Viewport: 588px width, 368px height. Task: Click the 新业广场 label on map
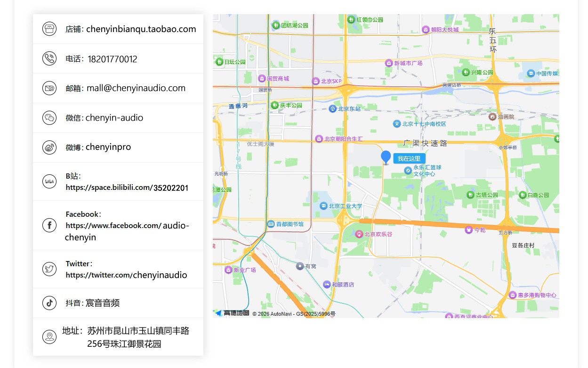(245, 270)
